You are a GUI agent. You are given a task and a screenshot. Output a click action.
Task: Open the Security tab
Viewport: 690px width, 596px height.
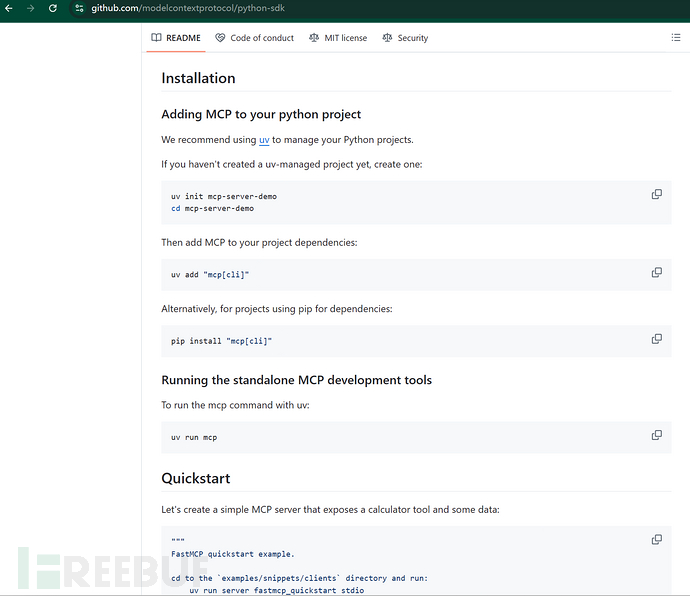click(405, 38)
